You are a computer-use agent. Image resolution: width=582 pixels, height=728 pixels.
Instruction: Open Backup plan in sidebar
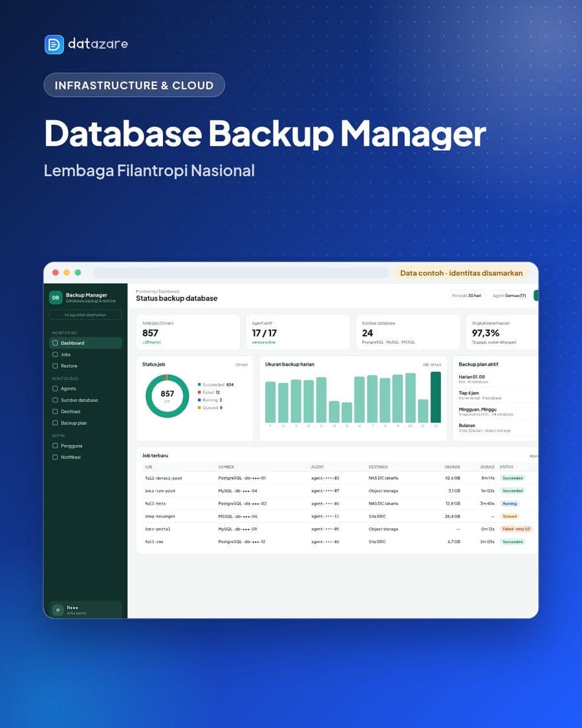(x=85, y=423)
